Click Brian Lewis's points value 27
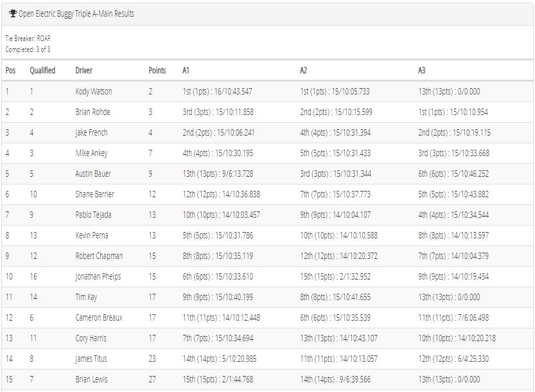Screen dimensions: 535x392 pyautogui.click(x=152, y=379)
